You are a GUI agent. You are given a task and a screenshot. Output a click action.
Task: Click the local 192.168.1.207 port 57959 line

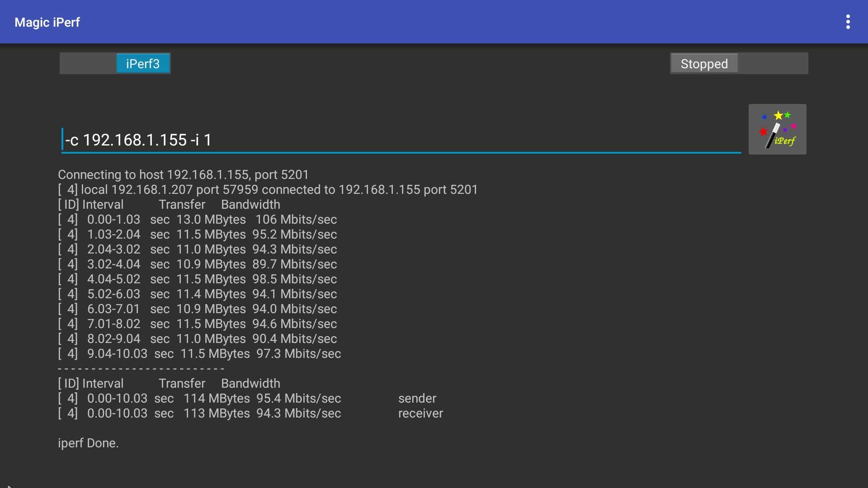(x=268, y=190)
